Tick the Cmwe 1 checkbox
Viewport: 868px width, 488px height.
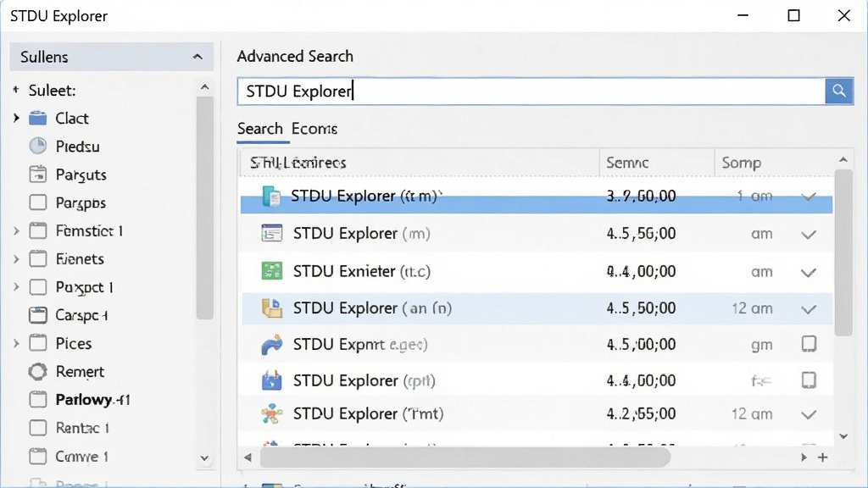pos(37,457)
